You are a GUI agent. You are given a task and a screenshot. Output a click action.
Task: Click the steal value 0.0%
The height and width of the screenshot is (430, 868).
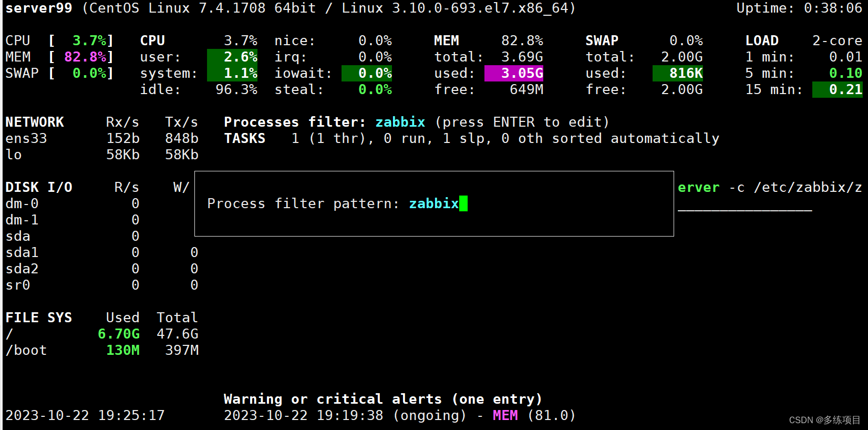(375, 89)
